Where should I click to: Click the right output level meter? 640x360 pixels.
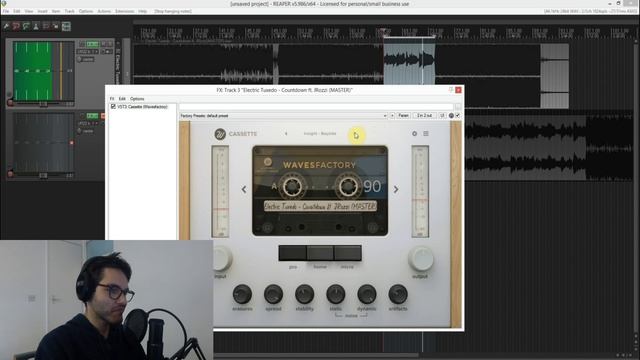click(x=420, y=192)
